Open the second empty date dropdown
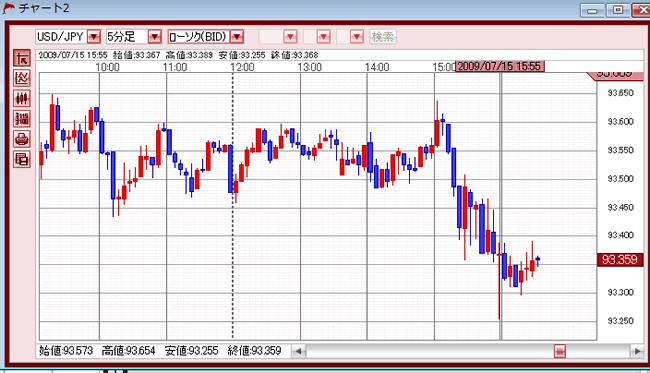This screenshot has width=650, height=373. click(x=324, y=37)
